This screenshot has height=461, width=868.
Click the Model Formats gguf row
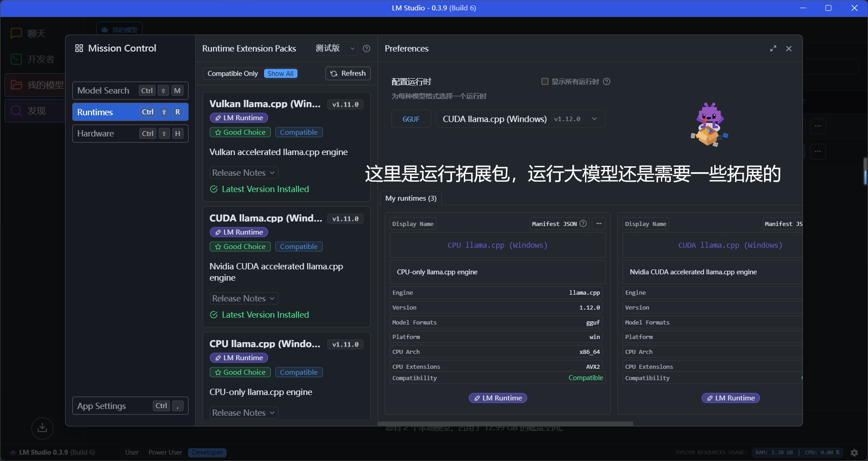click(x=496, y=323)
